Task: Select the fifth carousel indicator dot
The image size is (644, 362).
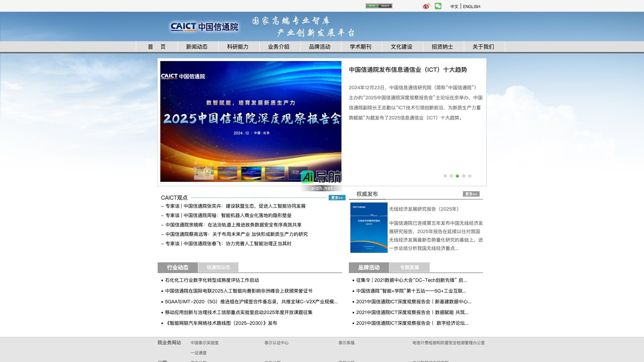Action: pyautogui.click(x=470, y=176)
